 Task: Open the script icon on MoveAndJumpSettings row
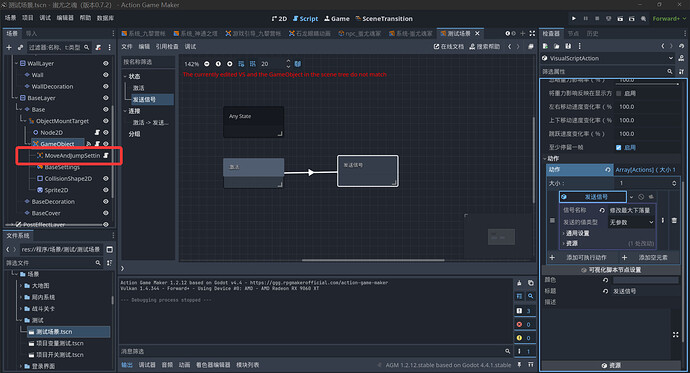pyautogui.click(x=106, y=156)
